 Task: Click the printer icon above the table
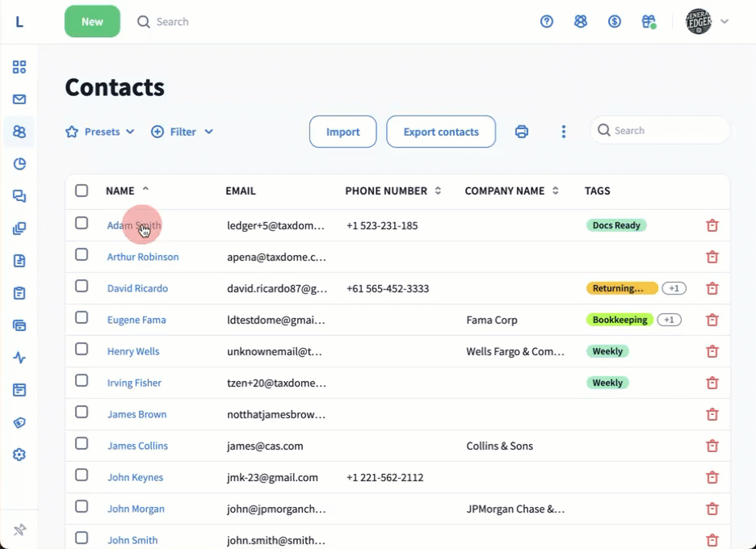522,132
